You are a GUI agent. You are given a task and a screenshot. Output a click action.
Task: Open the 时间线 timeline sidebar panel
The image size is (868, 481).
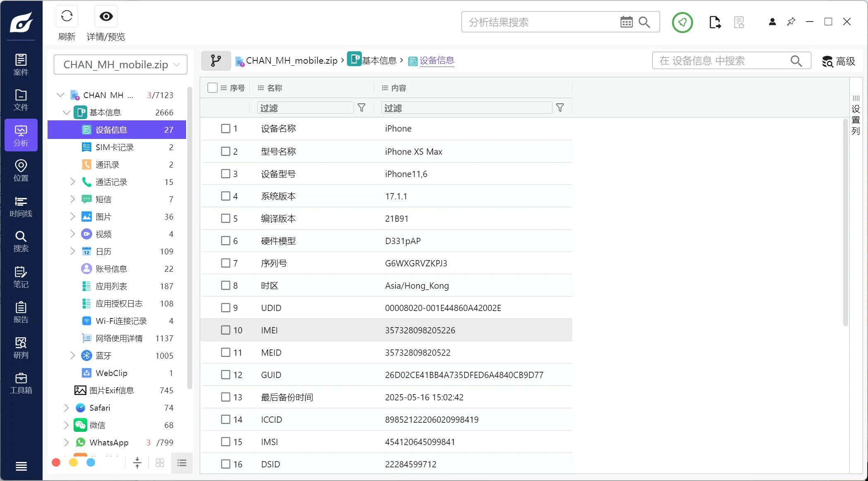point(21,206)
